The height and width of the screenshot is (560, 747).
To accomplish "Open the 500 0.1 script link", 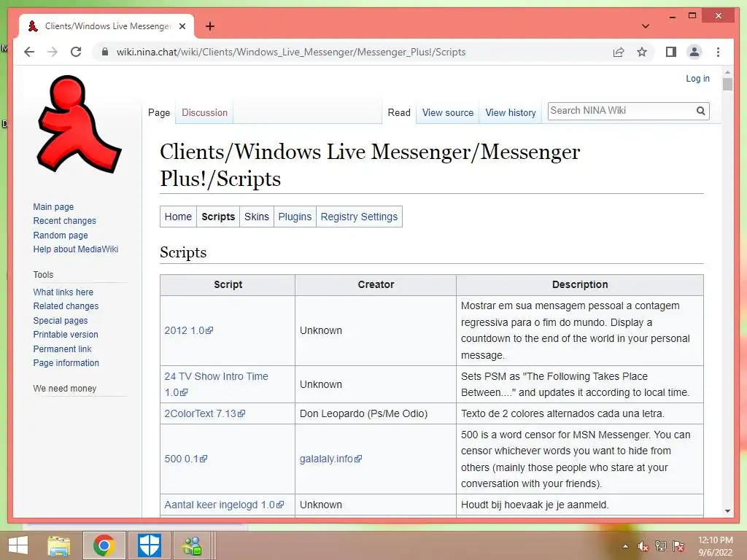I will tap(186, 459).
